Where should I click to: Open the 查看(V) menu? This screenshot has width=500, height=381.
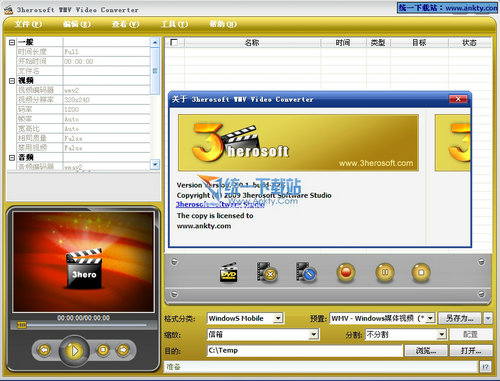coord(125,24)
